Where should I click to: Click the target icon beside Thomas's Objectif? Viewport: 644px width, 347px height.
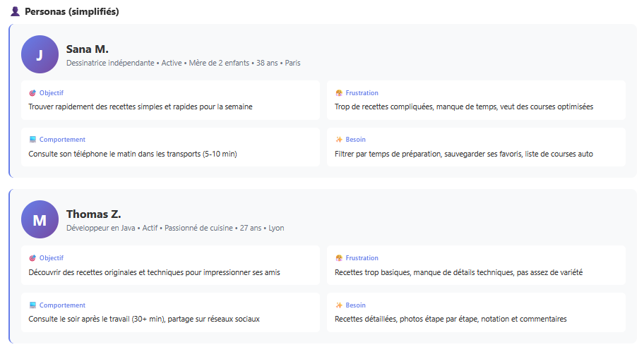point(32,258)
